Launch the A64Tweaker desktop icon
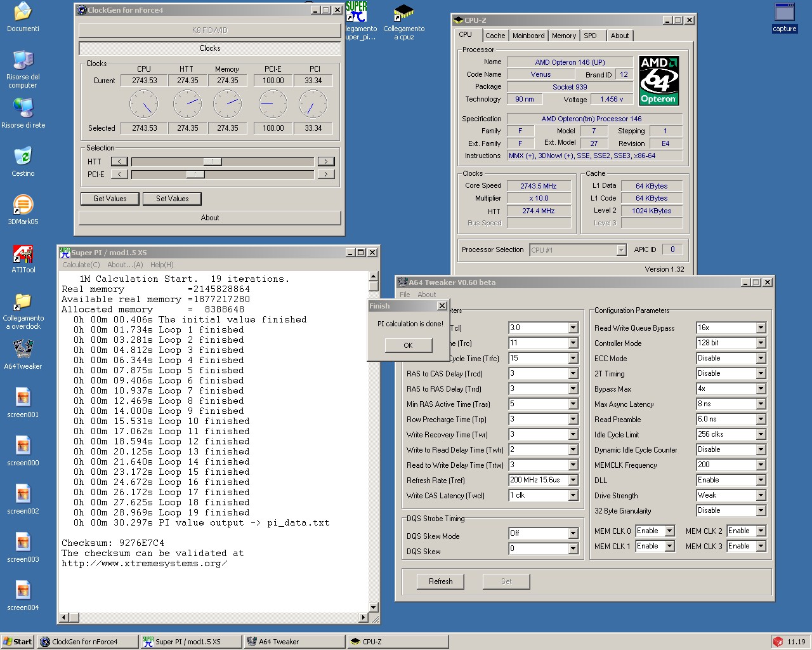Screen dimensions: 812x650 (23, 354)
